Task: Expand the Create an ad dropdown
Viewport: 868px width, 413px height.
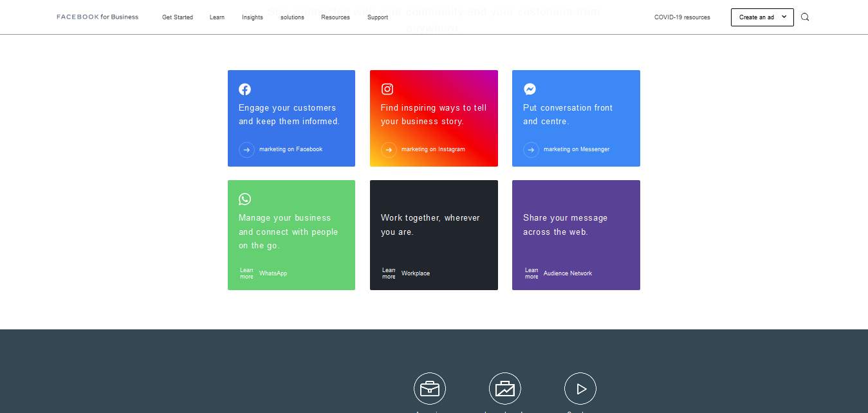Action: pyautogui.click(x=762, y=17)
